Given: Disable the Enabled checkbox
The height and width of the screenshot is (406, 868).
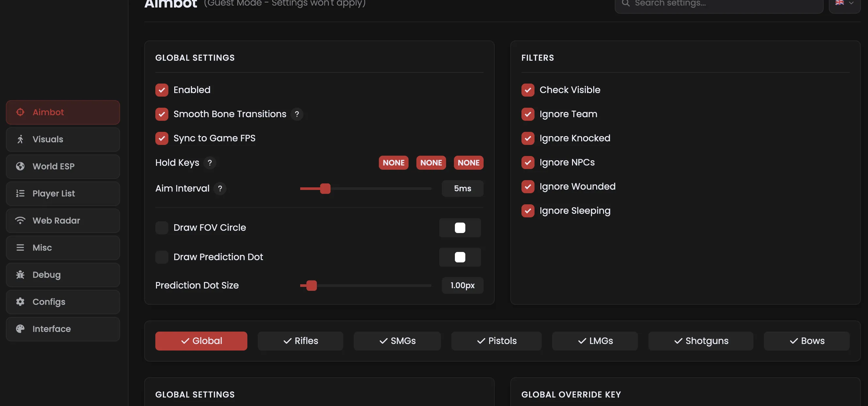Looking at the screenshot, I should click(162, 90).
